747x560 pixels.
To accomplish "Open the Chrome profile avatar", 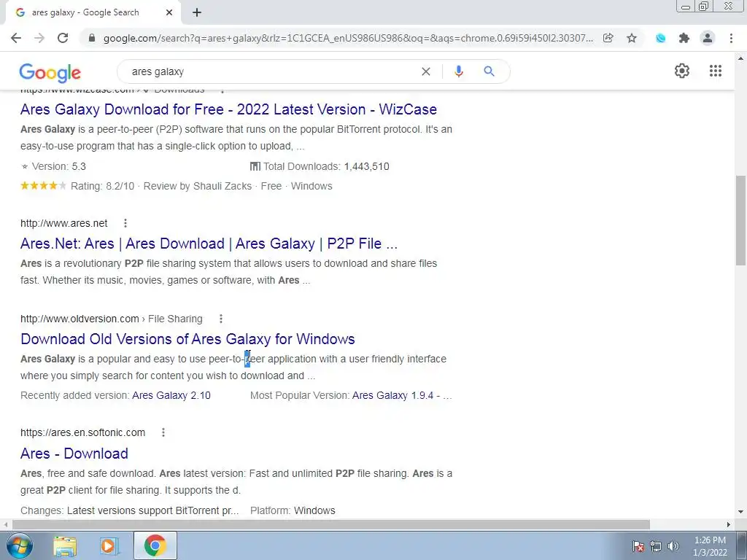I will coord(708,38).
